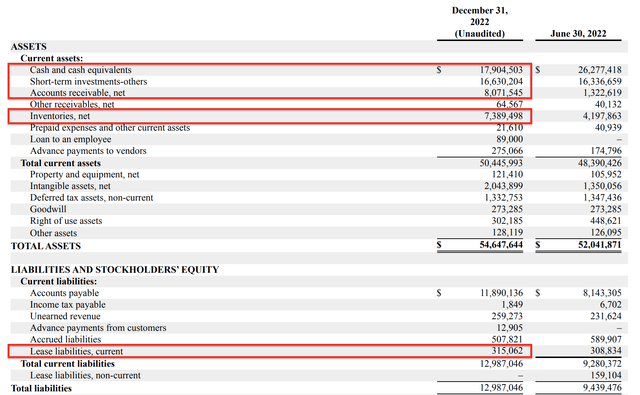Select the value 128,119
This screenshot has width=640, height=395.
click(x=507, y=233)
